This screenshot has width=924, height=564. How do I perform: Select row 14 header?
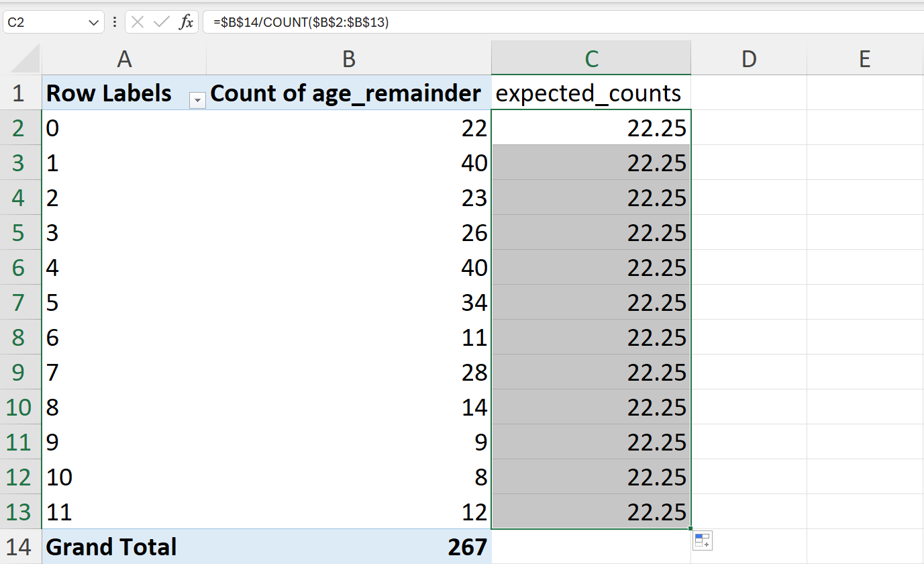(18, 547)
